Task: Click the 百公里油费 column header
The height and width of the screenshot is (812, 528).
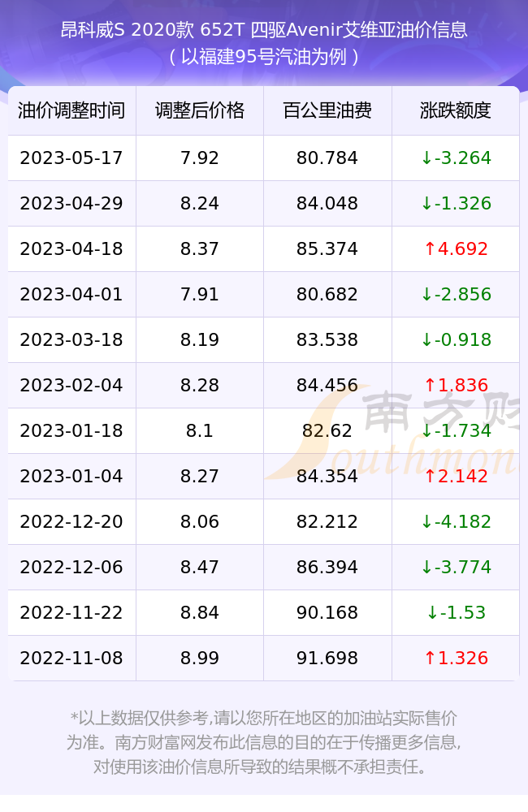Action: point(327,110)
